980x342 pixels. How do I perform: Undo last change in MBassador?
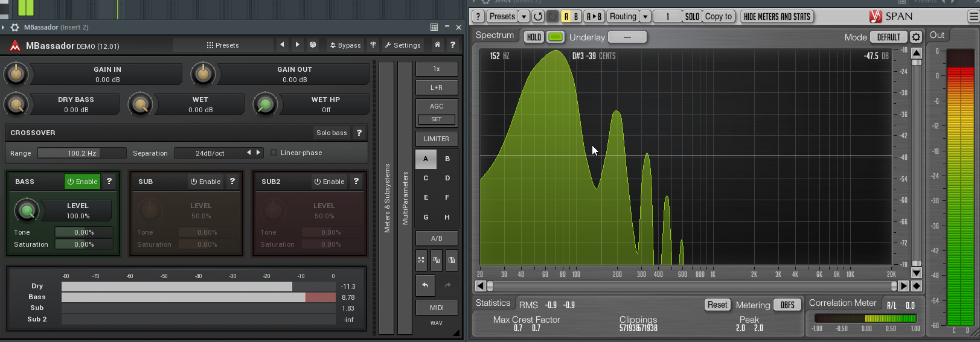point(425,285)
